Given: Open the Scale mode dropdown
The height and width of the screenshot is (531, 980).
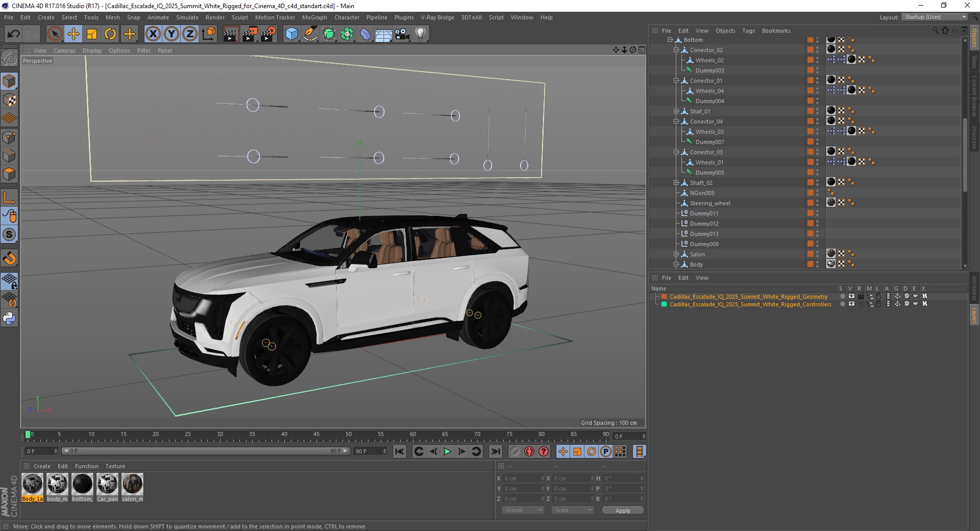Looking at the screenshot, I should pos(573,510).
